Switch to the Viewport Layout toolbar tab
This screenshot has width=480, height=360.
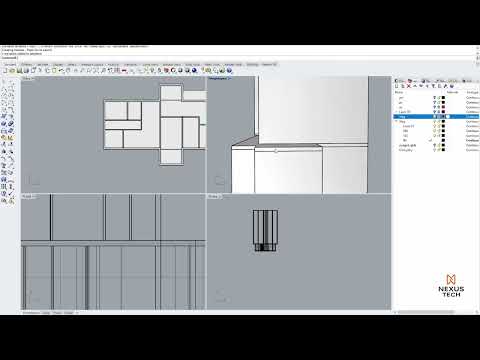pyautogui.click(x=92, y=64)
